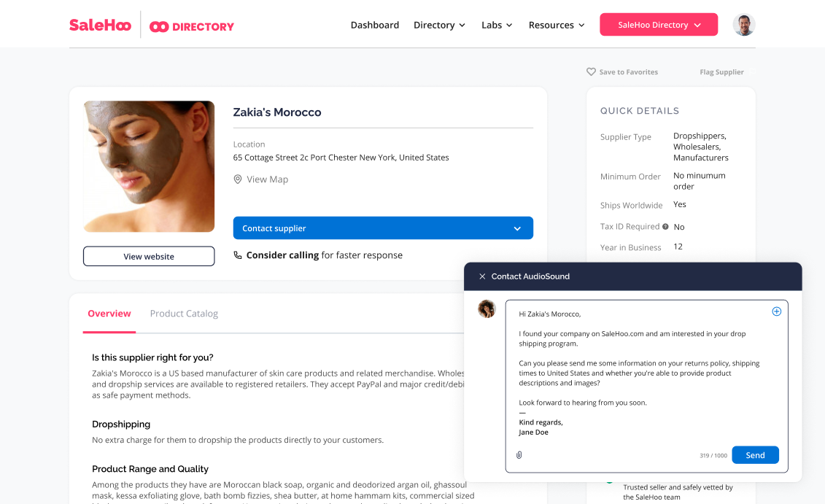Click the phone icon beside Consider calling
825x504 pixels.
238,255
